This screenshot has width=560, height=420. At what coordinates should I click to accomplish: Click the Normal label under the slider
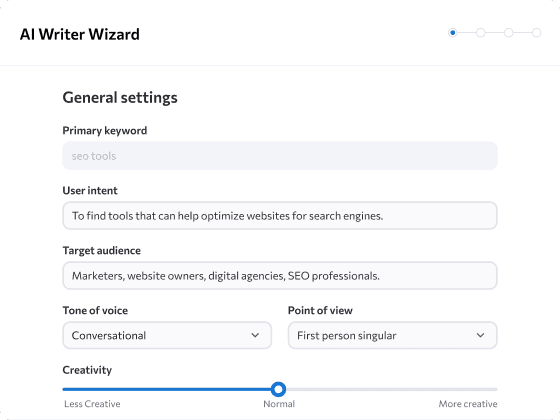(x=279, y=404)
